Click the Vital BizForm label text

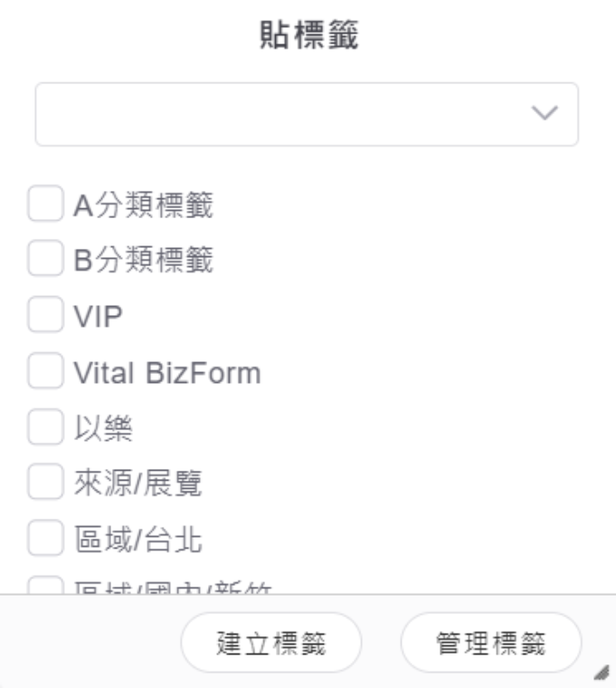pos(167,373)
